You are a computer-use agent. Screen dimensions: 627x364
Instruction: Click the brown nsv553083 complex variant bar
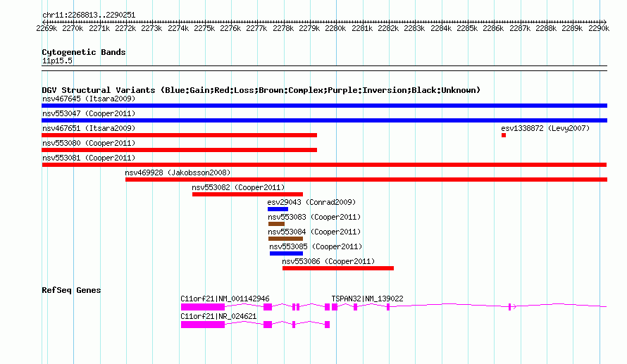pos(276,224)
